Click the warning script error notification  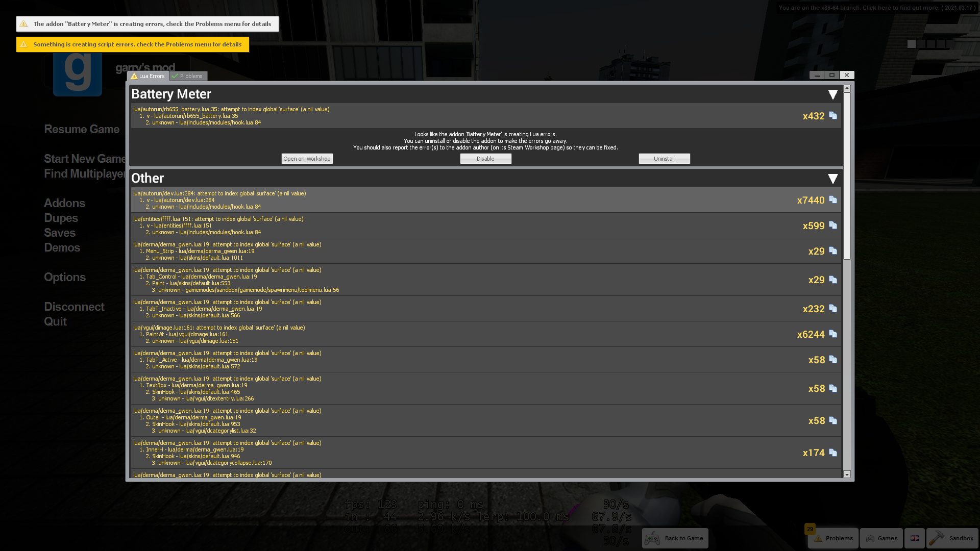click(x=132, y=44)
